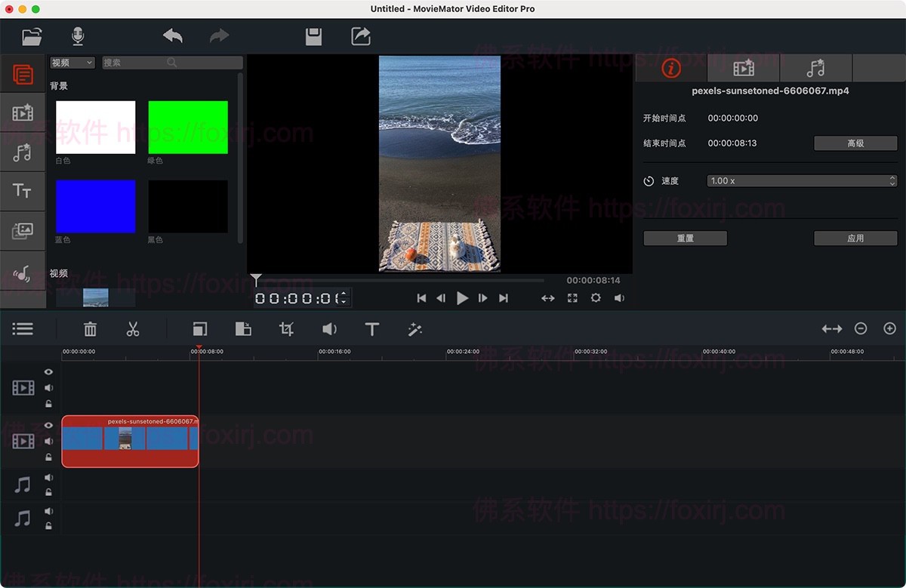Click the 应用 apply button
The width and height of the screenshot is (906, 588).
click(855, 238)
